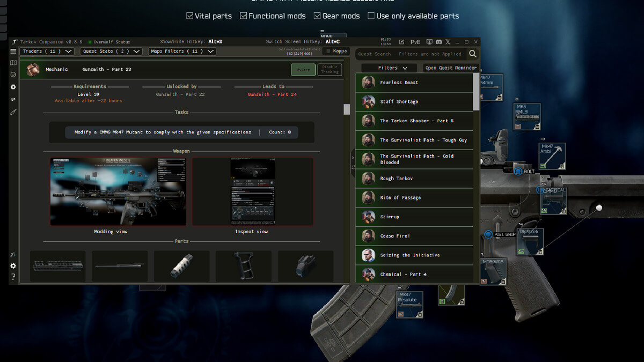This screenshot has height=362, width=644.
Task: Click the Overwolf Status indicator
Action: [x=109, y=42]
